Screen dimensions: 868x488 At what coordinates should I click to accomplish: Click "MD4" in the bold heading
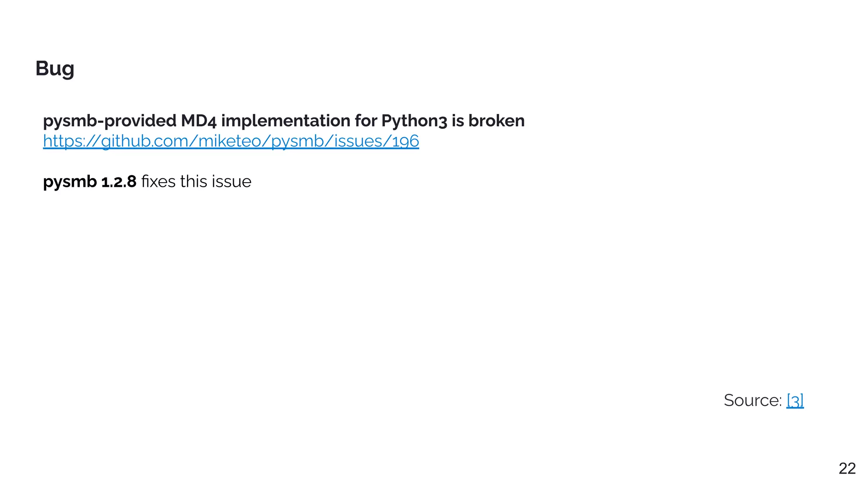198,121
